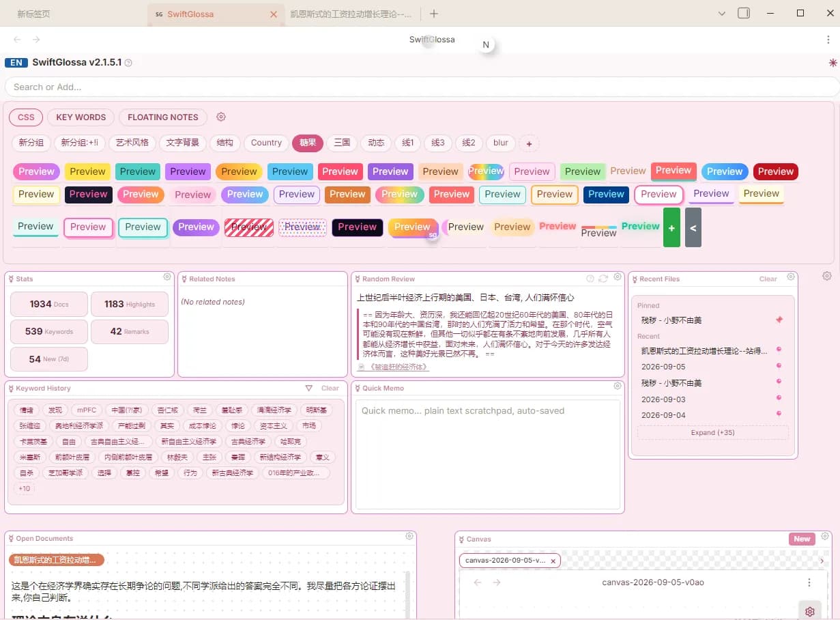
Task: Unpin the pinned file 残秽 - 小野不由美
Action: (x=779, y=320)
